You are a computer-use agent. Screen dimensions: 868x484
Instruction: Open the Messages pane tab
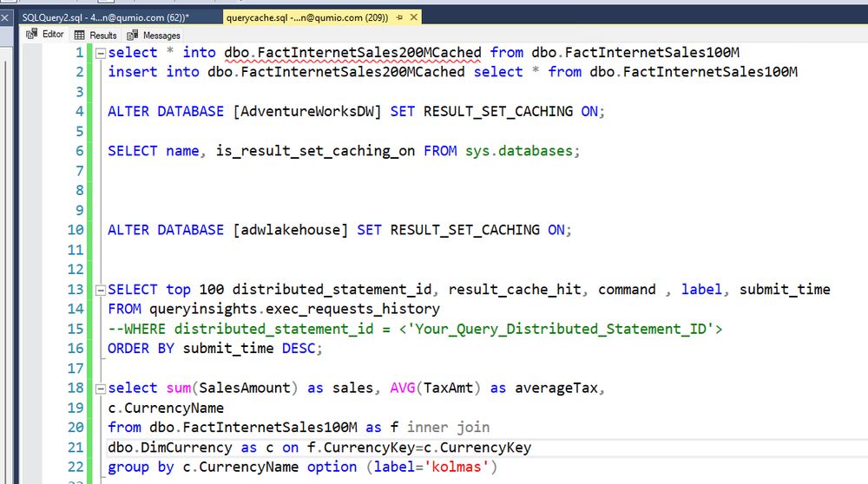154,36
